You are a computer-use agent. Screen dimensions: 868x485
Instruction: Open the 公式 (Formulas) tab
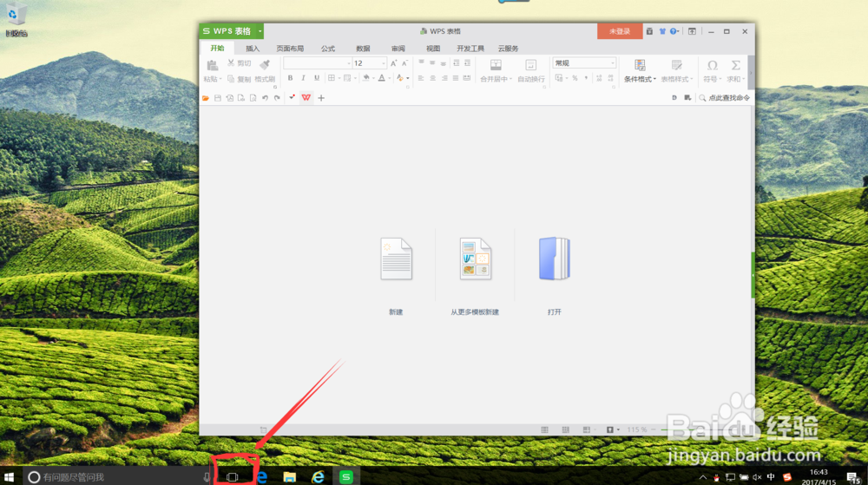pyautogui.click(x=328, y=49)
